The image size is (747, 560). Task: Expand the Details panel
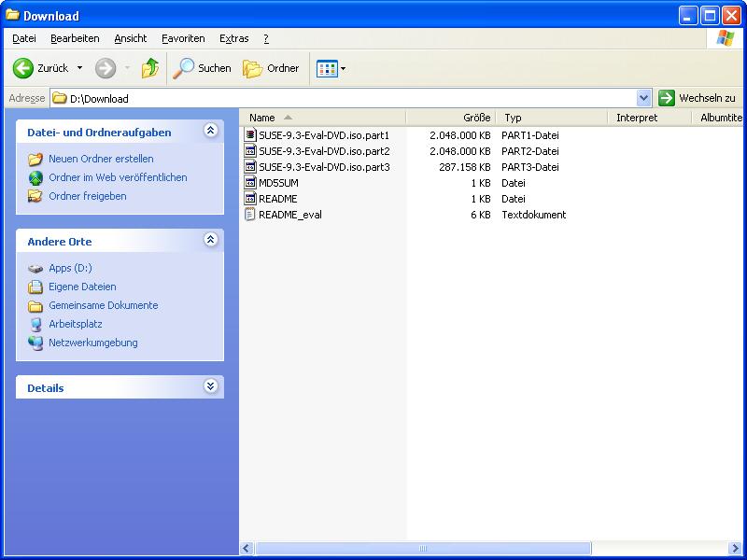click(x=211, y=385)
